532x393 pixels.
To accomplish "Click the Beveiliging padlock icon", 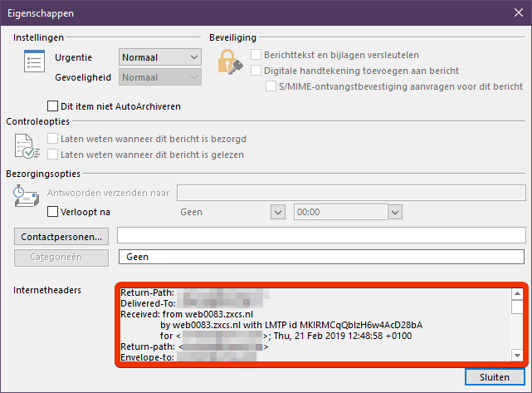I will pos(229,63).
